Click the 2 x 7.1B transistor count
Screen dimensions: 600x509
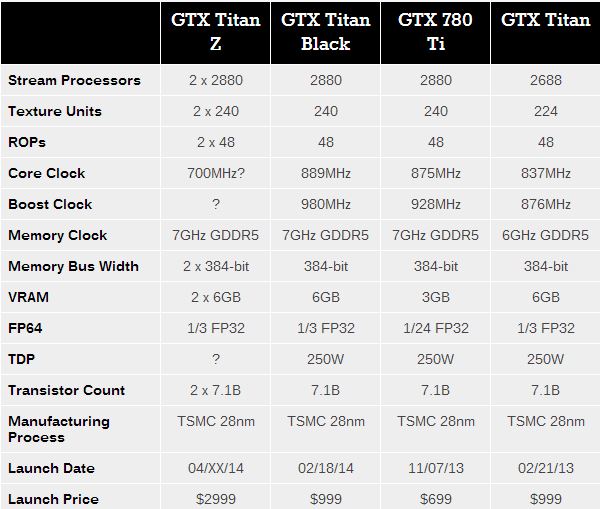click(216, 390)
